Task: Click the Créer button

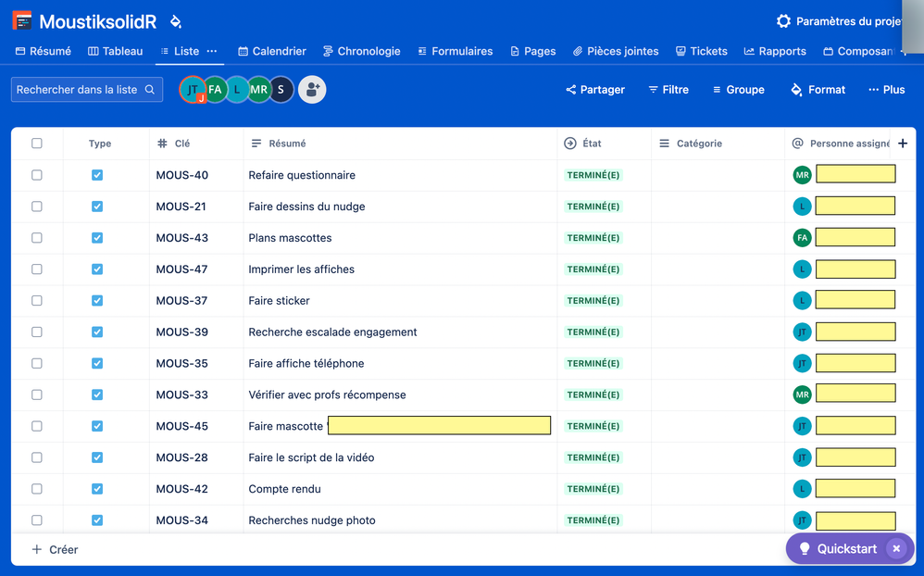Action: (55, 549)
